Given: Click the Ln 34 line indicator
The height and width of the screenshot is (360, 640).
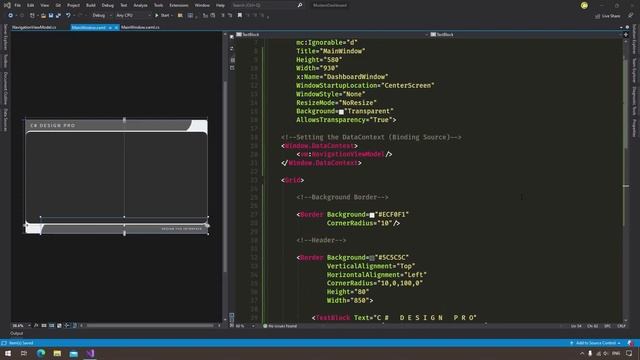Looking at the screenshot, I should pyautogui.click(x=576, y=326).
